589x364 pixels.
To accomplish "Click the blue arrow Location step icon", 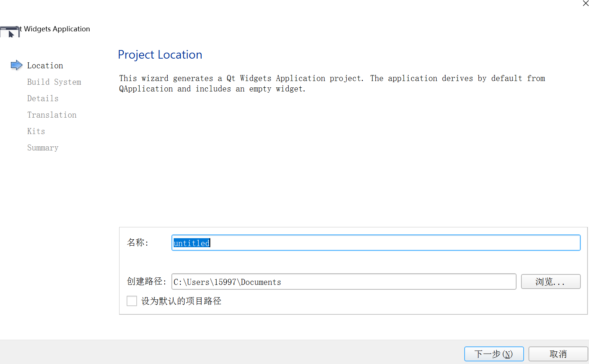I will 16,65.
